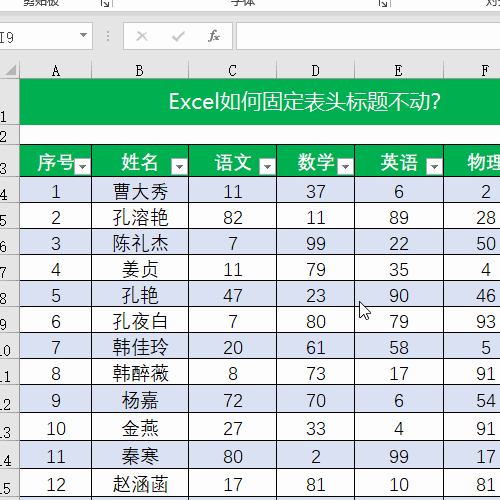Expand the Name Box dropdown arrow
This screenshot has width=500, height=500.
click(x=83, y=35)
